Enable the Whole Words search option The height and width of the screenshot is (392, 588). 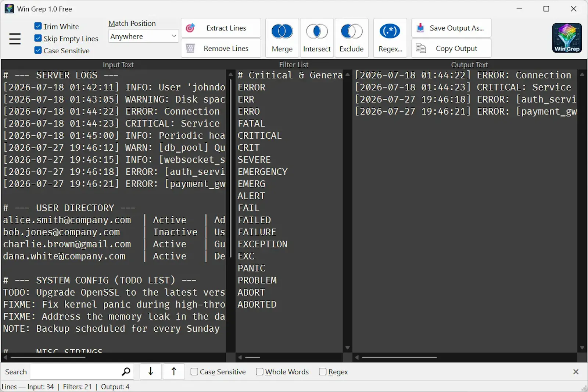(x=259, y=372)
